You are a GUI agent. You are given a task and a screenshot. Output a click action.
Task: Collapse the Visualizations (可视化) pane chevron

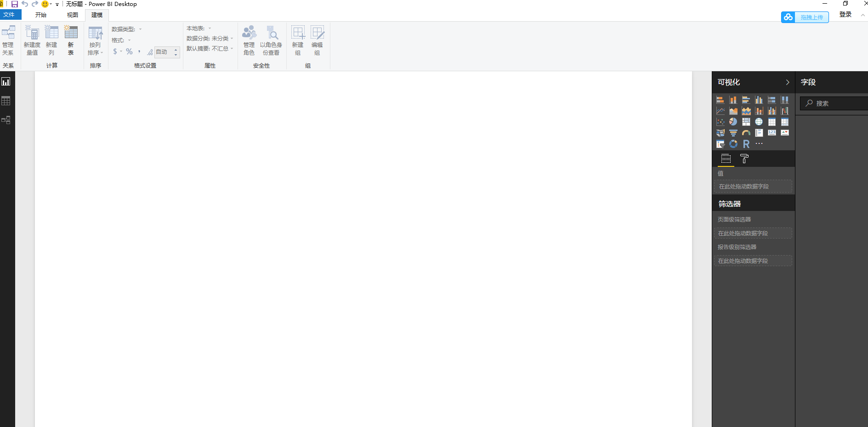point(788,82)
